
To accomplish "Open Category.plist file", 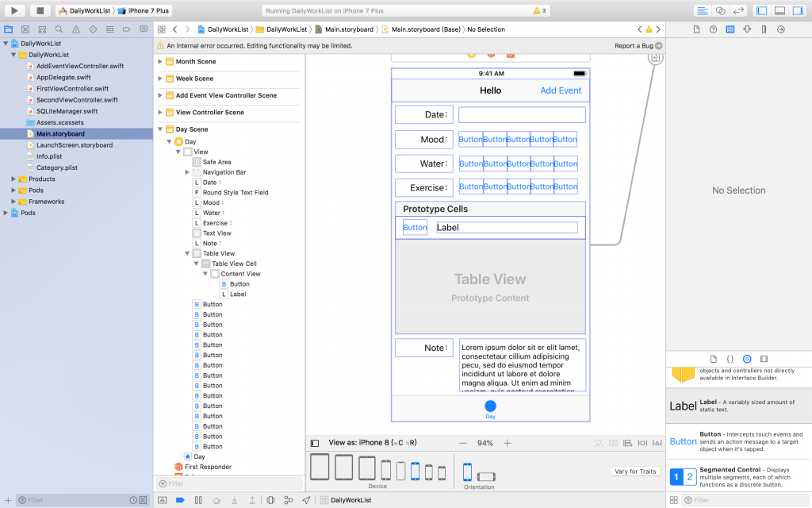I will (x=56, y=167).
